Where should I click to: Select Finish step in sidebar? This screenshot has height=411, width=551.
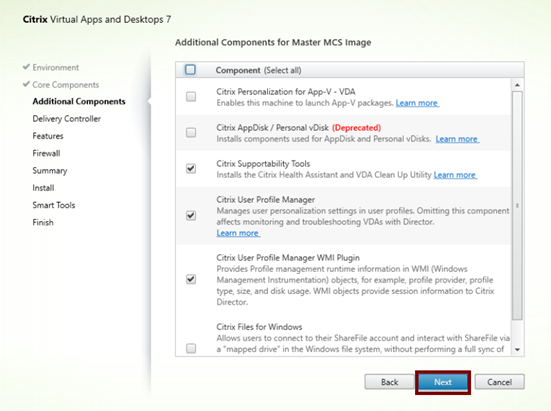coord(43,222)
